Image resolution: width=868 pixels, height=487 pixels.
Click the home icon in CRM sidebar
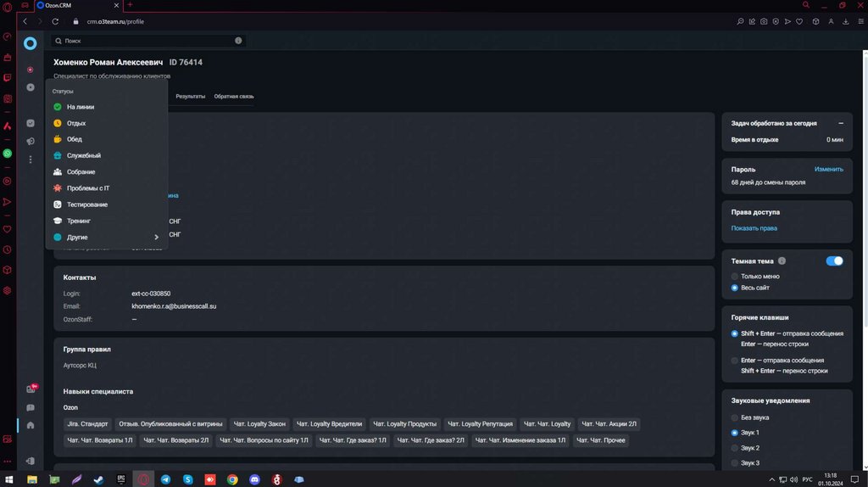coord(31,426)
